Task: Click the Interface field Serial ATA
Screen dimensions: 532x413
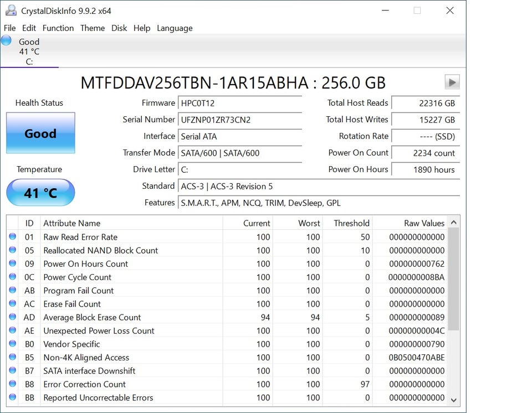Action: (x=240, y=136)
